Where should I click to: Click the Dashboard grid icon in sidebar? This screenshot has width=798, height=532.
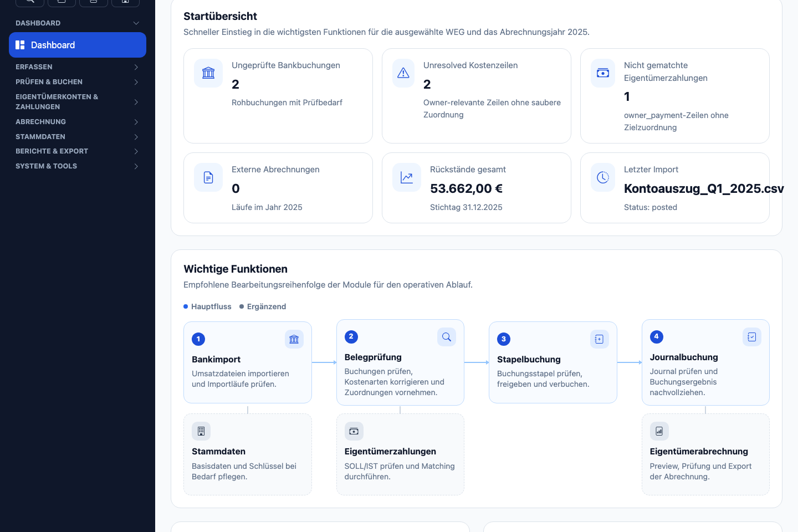tap(20, 45)
